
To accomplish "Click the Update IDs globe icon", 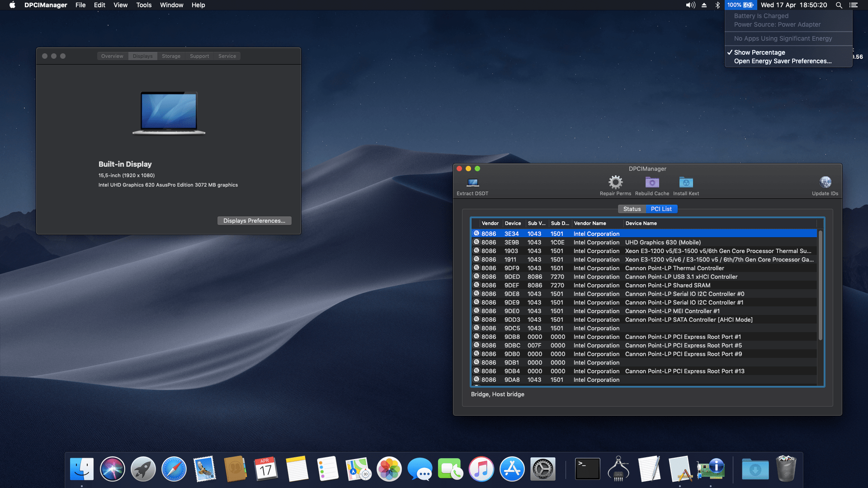I will point(825,183).
